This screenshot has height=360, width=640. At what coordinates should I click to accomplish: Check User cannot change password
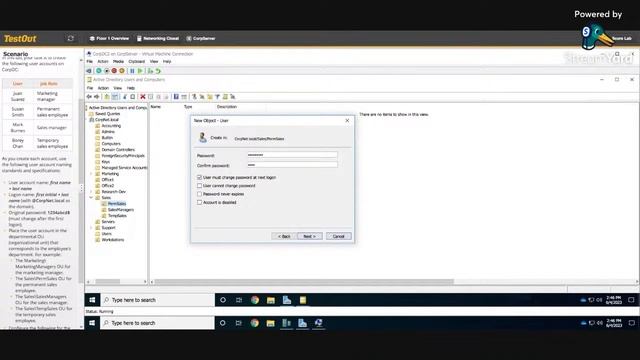(x=200, y=186)
